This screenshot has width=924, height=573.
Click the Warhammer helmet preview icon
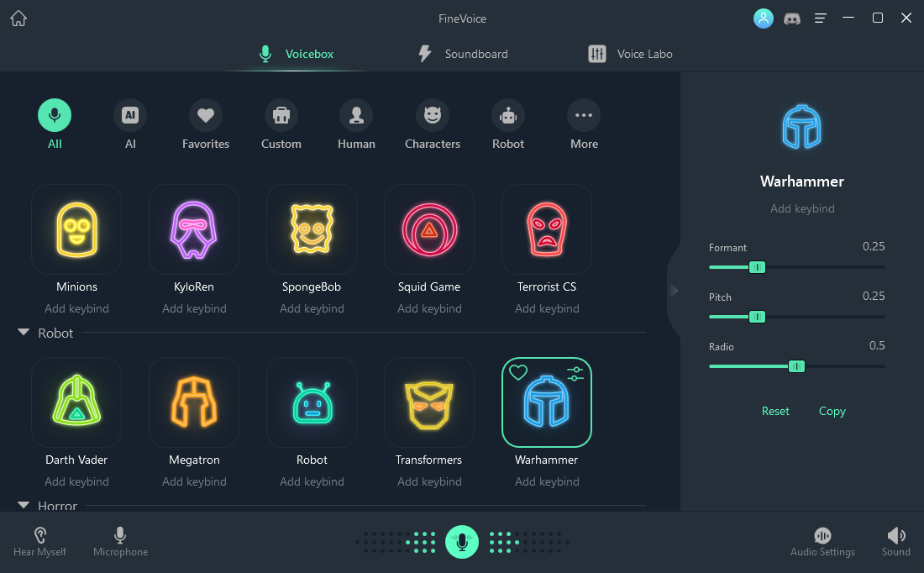point(802,127)
